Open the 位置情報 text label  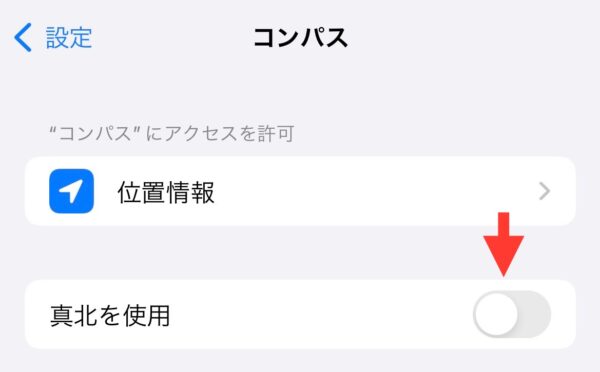click(x=166, y=192)
